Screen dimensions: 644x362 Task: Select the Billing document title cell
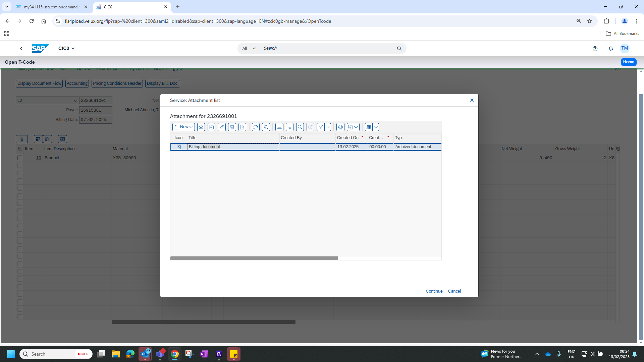click(x=233, y=147)
